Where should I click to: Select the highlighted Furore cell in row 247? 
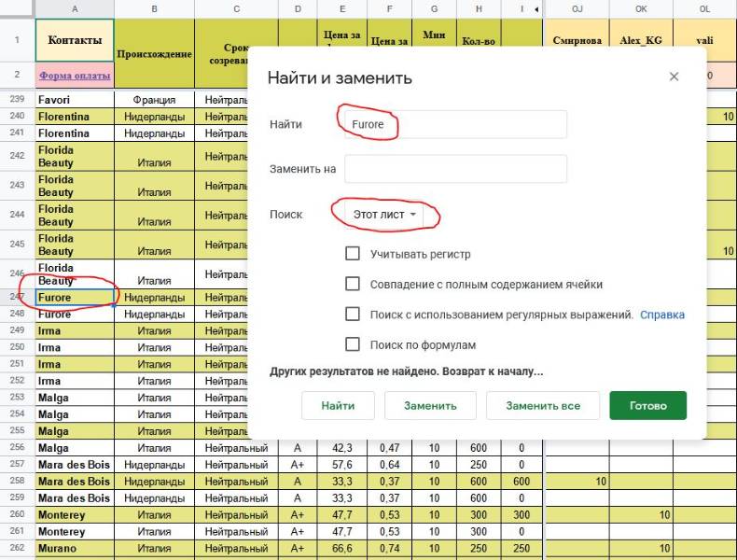[75, 298]
